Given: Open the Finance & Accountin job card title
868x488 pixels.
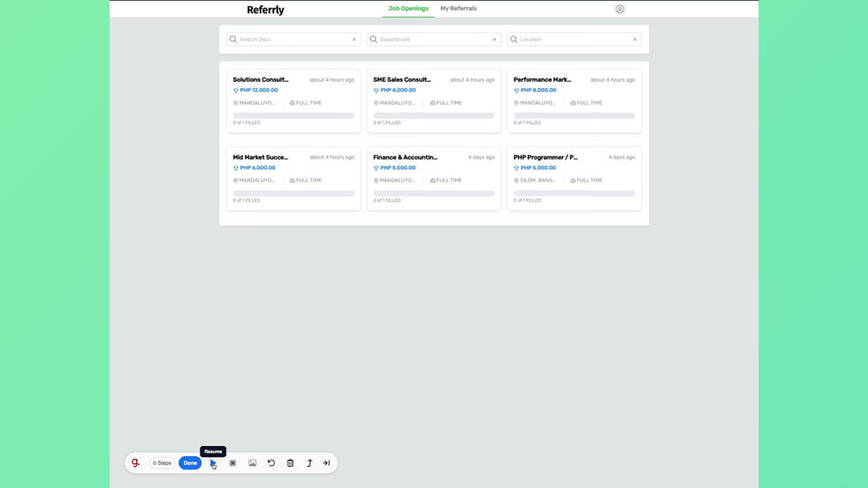Looking at the screenshot, I should pyautogui.click(x=405, y=158).
